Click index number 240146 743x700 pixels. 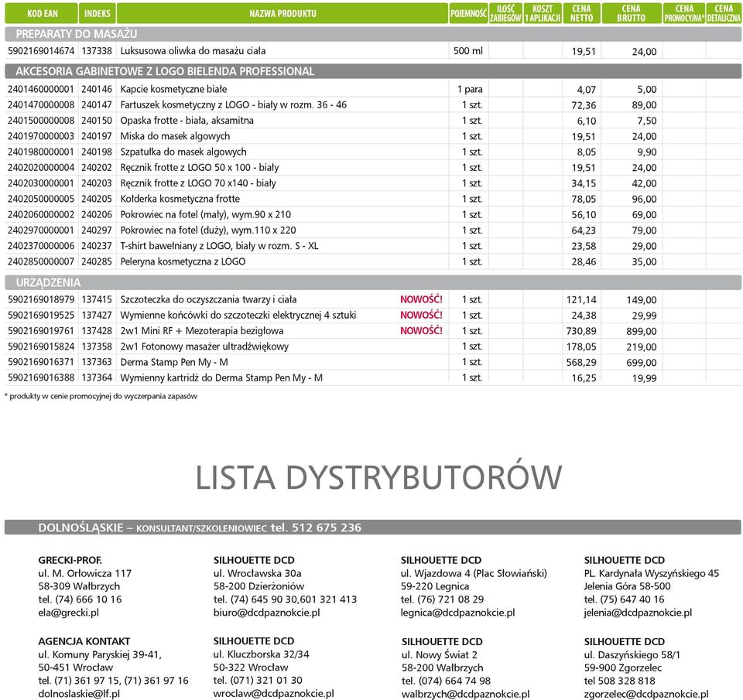(97, 89)
